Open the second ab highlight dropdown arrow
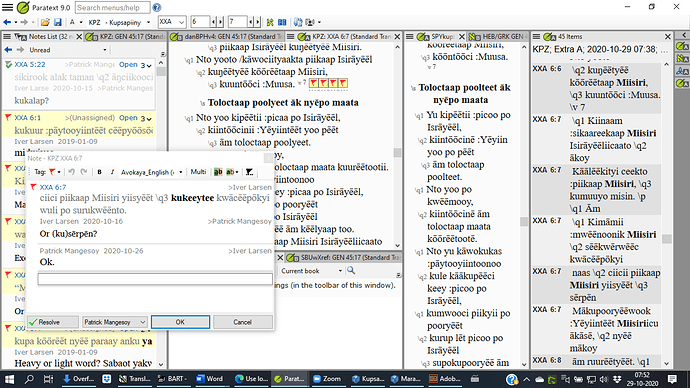The width and height of the screenshot is (690, 388). pos(237,172)
